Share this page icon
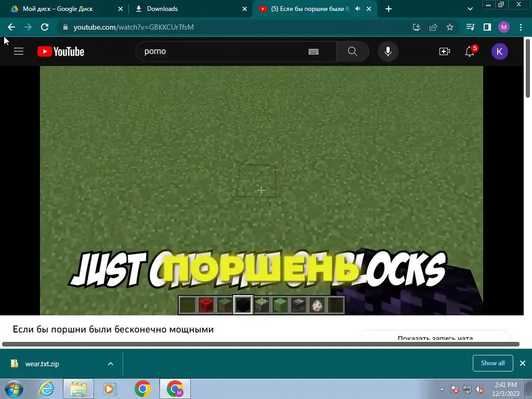The height and width of the screenshot is (399, 532). click(x=433, y=27)
